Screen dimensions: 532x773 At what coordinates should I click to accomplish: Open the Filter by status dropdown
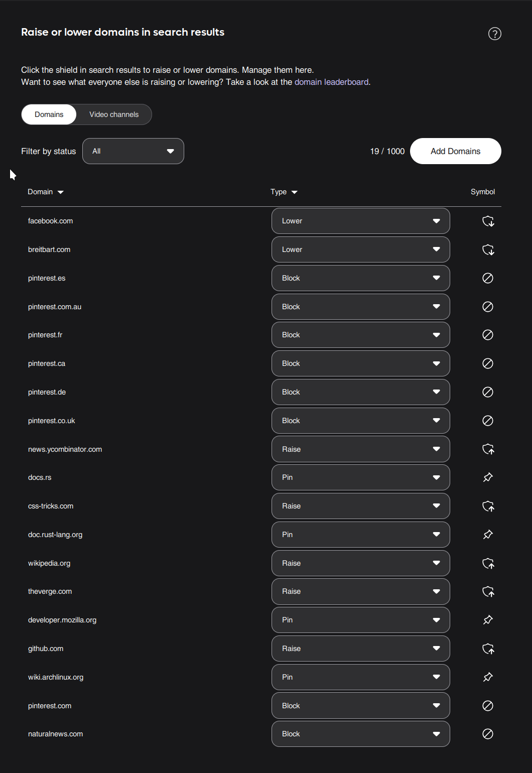[133, 151]
